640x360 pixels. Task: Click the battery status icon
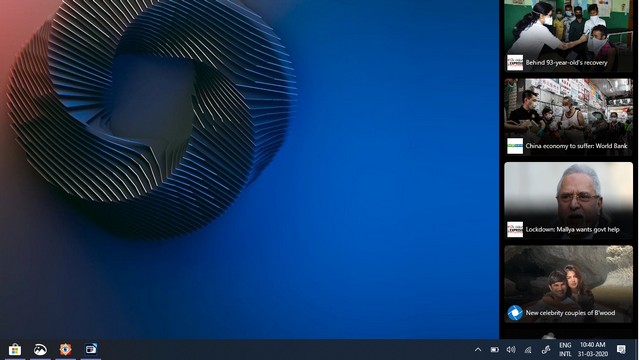pos(494,350)
